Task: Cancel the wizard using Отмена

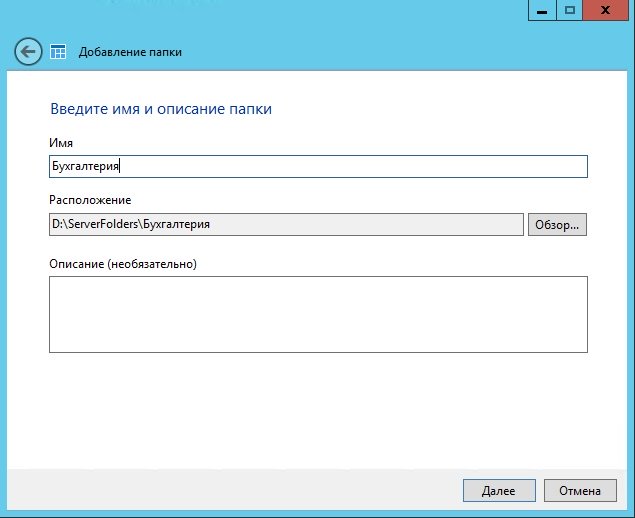Action: pos(580,490)
